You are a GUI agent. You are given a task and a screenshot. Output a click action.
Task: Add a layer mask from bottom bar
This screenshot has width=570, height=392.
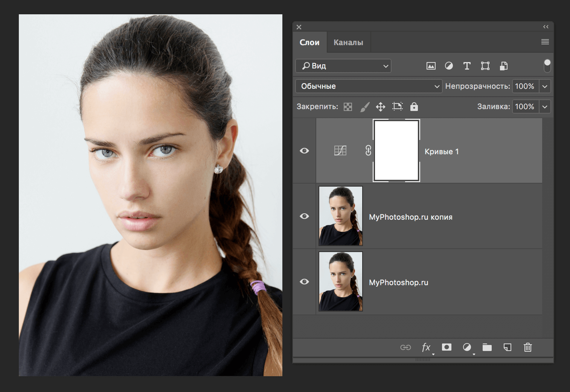point(447,347)
